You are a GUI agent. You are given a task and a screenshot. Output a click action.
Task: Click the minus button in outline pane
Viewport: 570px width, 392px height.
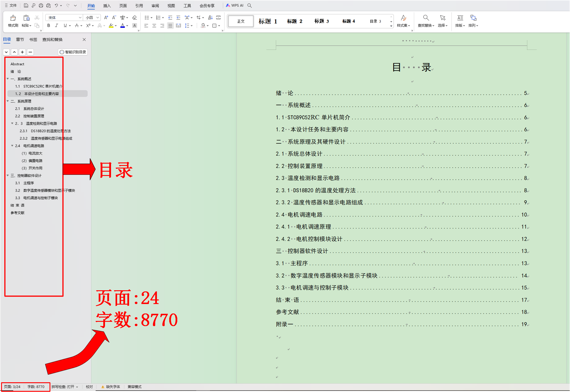pyautogui.click(x=30, y=52)
